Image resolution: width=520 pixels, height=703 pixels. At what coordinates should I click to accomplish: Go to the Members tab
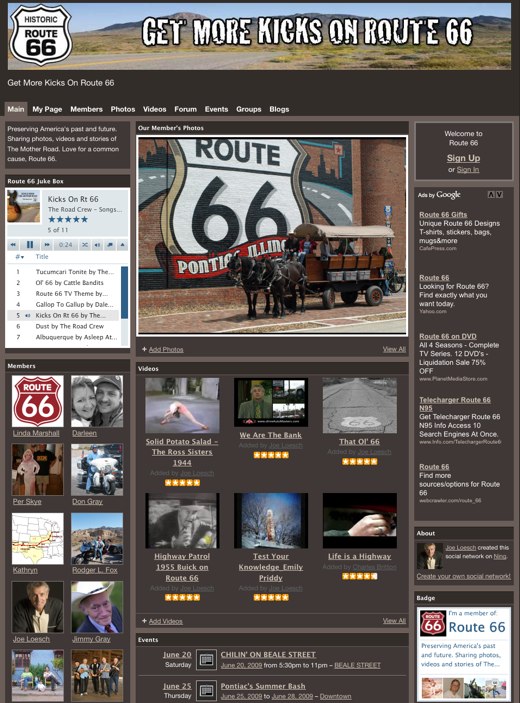click(x=86, y=109)
